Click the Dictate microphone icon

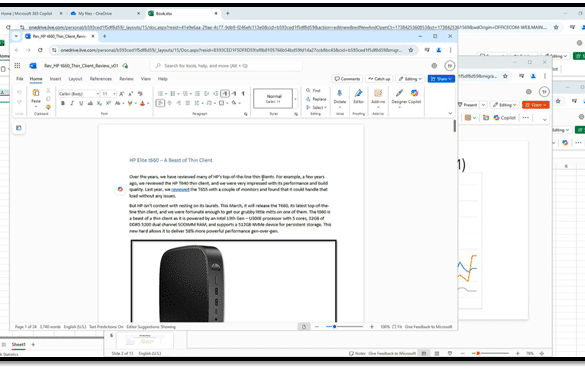[340, 93]
